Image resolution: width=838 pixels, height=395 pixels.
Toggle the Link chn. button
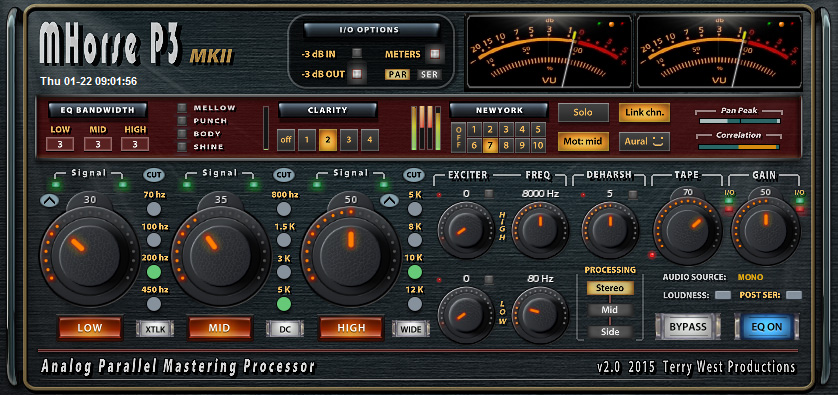point(644,113)
